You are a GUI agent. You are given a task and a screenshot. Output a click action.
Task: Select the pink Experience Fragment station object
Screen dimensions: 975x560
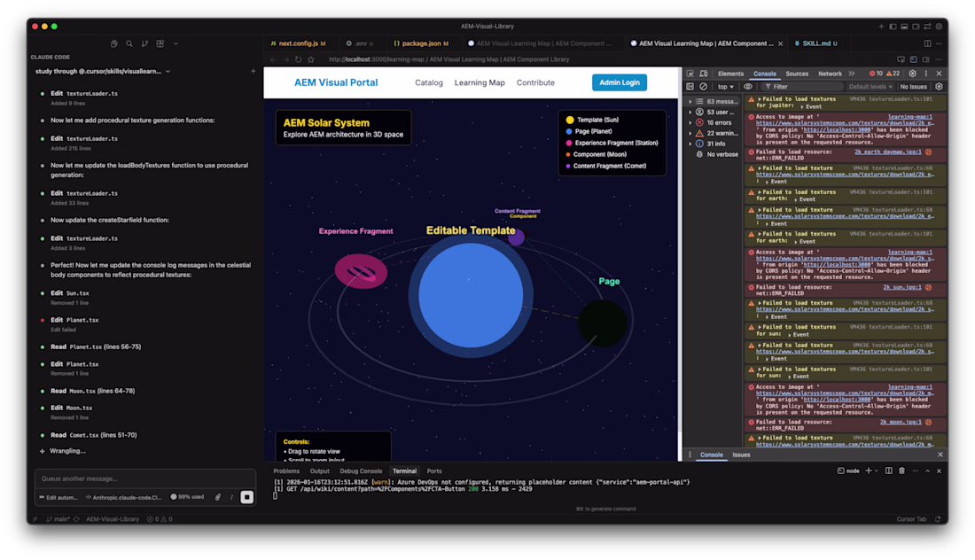coord(362,271)
